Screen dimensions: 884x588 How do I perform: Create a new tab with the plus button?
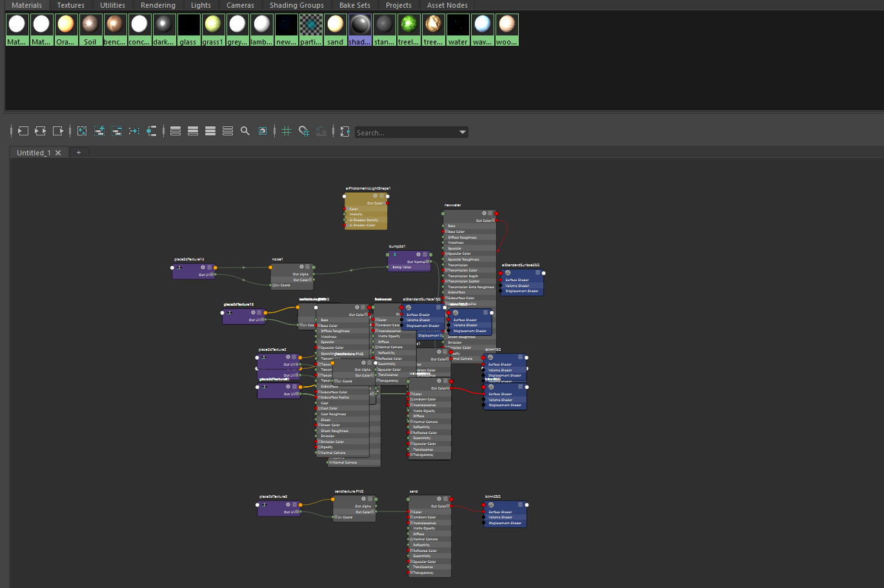[79, 152]
